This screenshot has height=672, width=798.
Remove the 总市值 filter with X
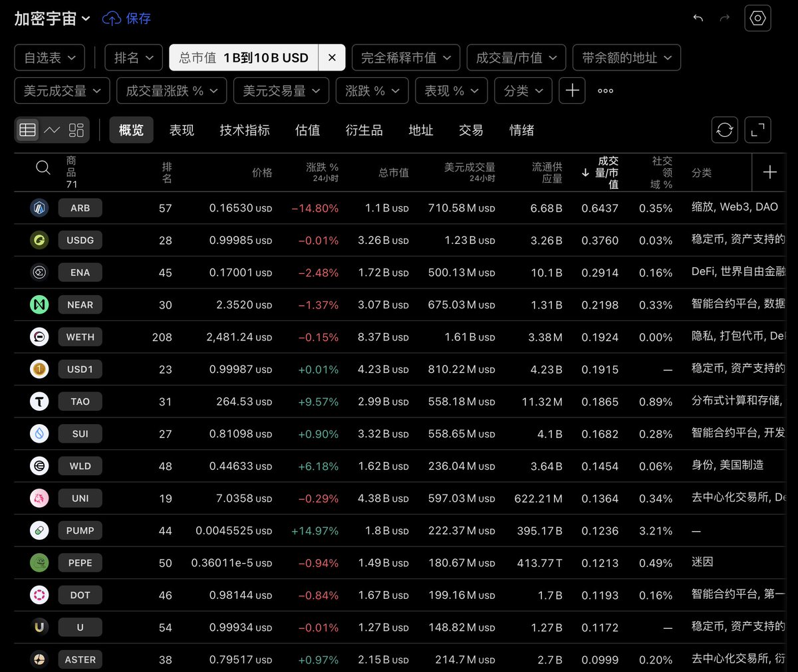point(332,58)
